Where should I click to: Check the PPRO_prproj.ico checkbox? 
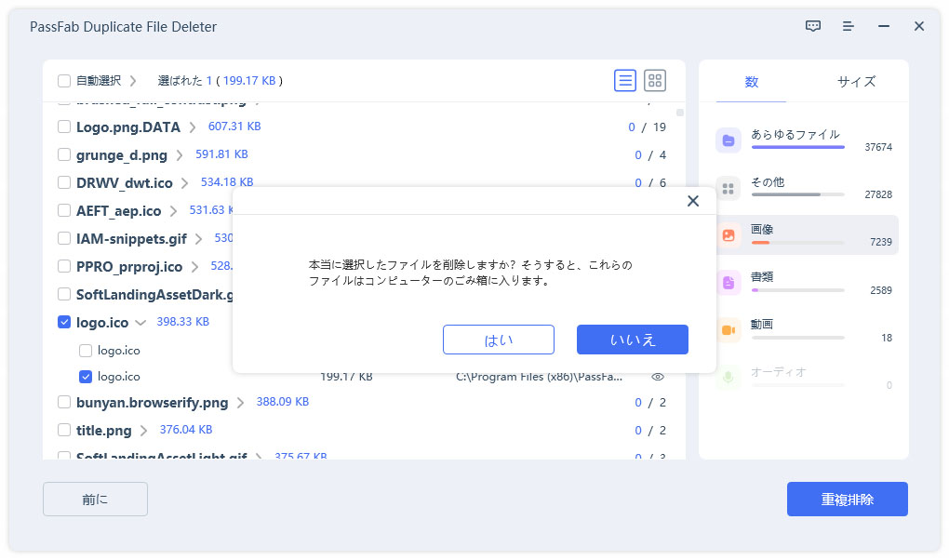[63, 266]
